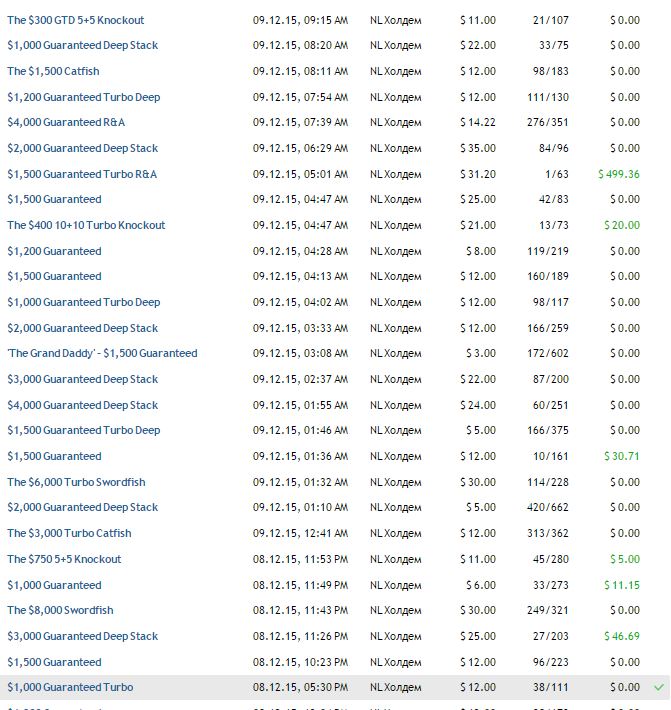The width and height of the screenshot is (671, 710).
Task: Click the $499.36 winnings amount
Action: pos(618,174)
